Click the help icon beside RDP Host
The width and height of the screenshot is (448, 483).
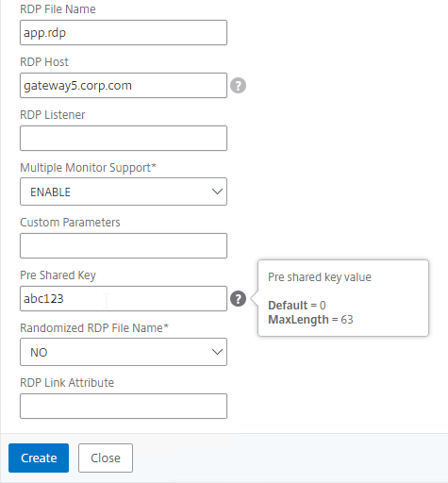coord(238,86)
